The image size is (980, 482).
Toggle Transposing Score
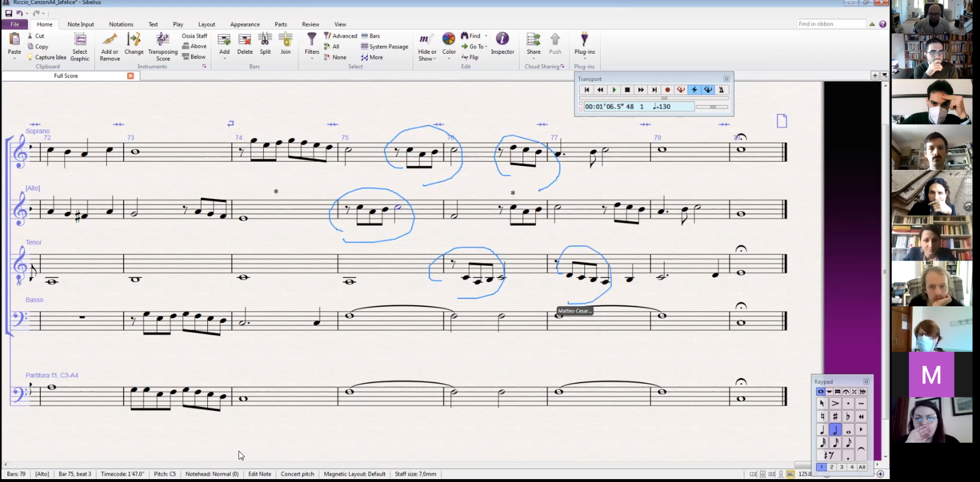coord(163,47)
